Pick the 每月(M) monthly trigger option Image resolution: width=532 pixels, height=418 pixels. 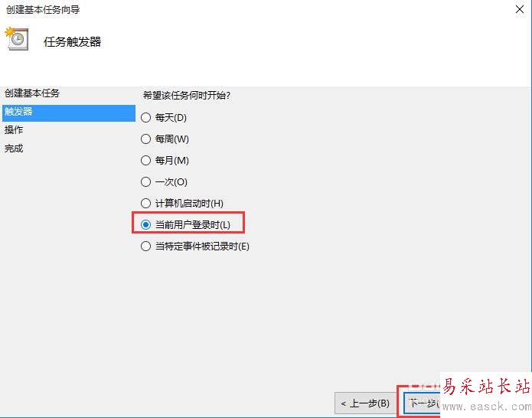[x=165, y=161]
